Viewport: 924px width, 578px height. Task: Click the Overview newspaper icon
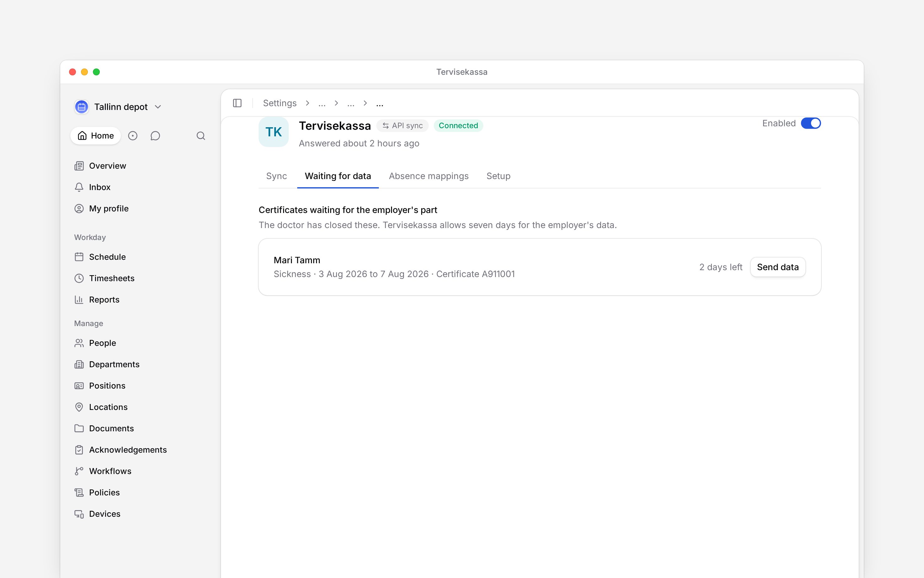pyautogui.click(x=79, y=166)
